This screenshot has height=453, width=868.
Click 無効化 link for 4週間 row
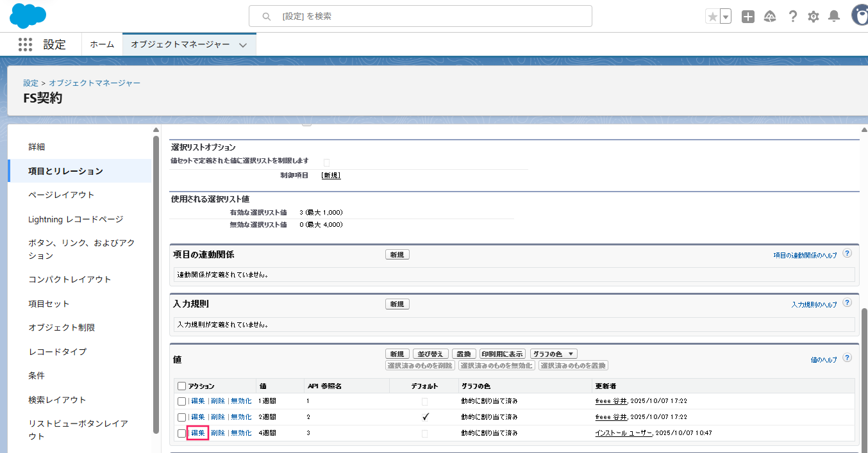(x=241, y=433)
